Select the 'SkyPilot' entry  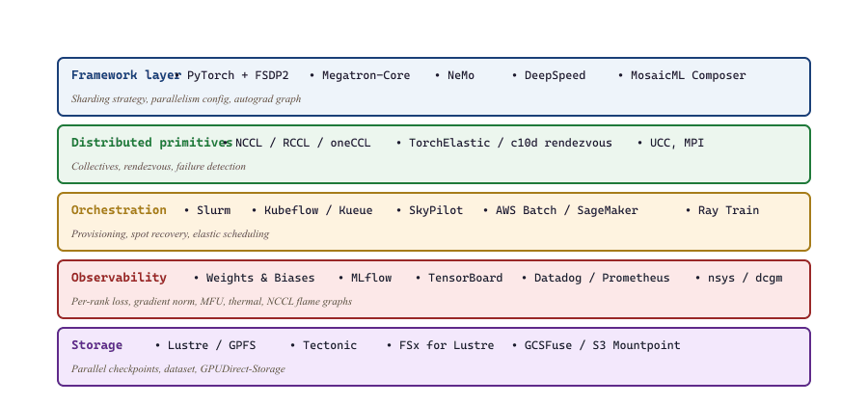(436, 210)
